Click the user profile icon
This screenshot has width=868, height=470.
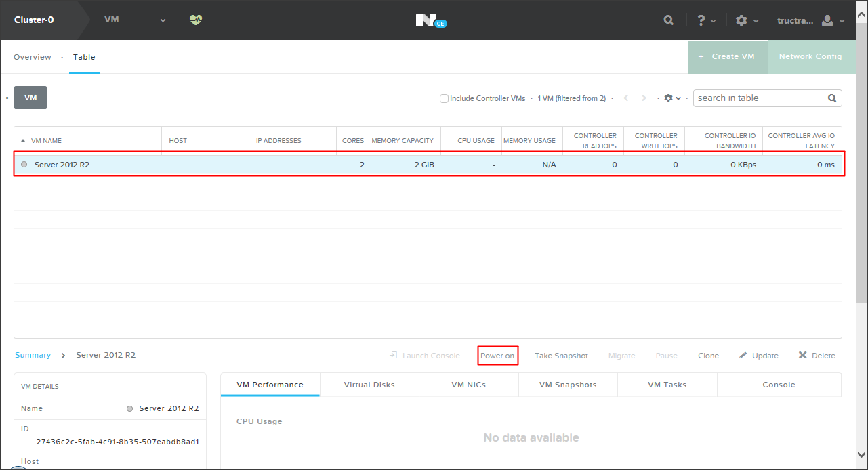(x=827, y=20)
